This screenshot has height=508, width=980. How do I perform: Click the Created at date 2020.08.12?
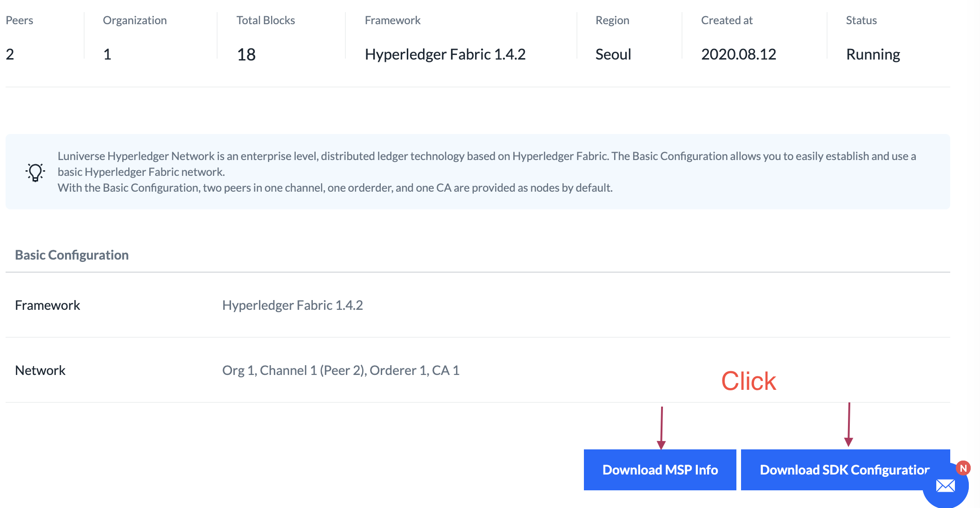tap(738, 54)
